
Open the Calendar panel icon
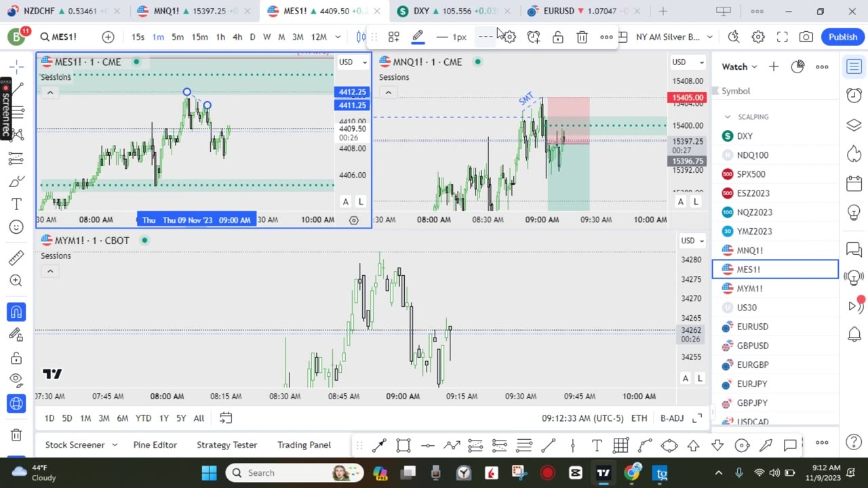click(854, 184)
